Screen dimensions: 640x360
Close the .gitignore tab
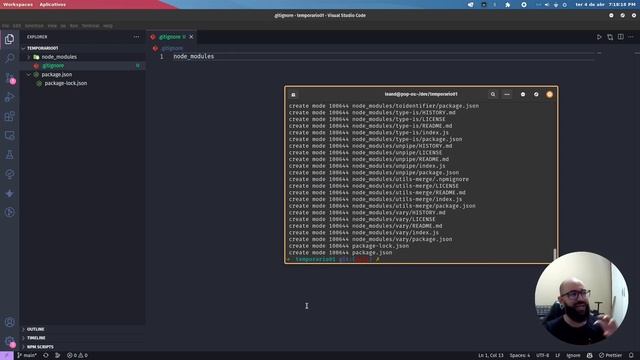point(191,37)
